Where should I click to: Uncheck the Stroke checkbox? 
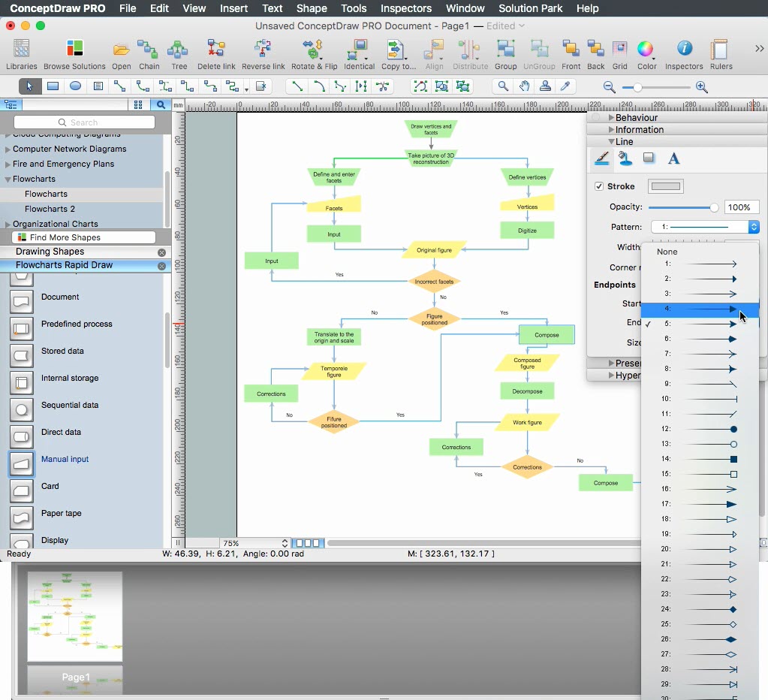(x=599, y=186)
